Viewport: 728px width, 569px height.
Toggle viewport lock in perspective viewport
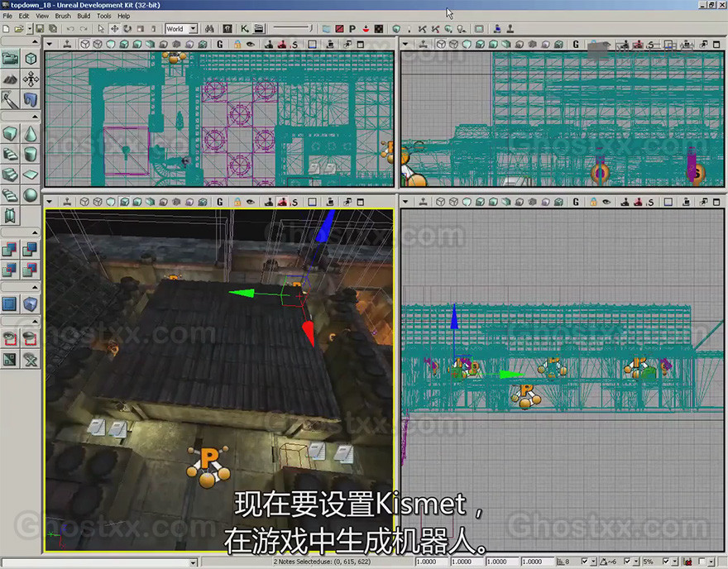[x=237, y=202]
